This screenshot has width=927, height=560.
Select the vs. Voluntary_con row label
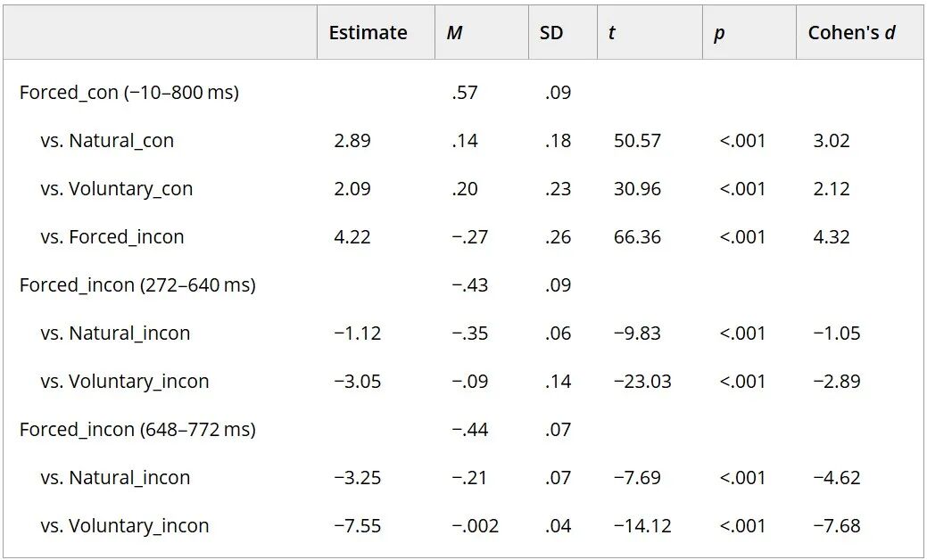[x=117, y=189]
